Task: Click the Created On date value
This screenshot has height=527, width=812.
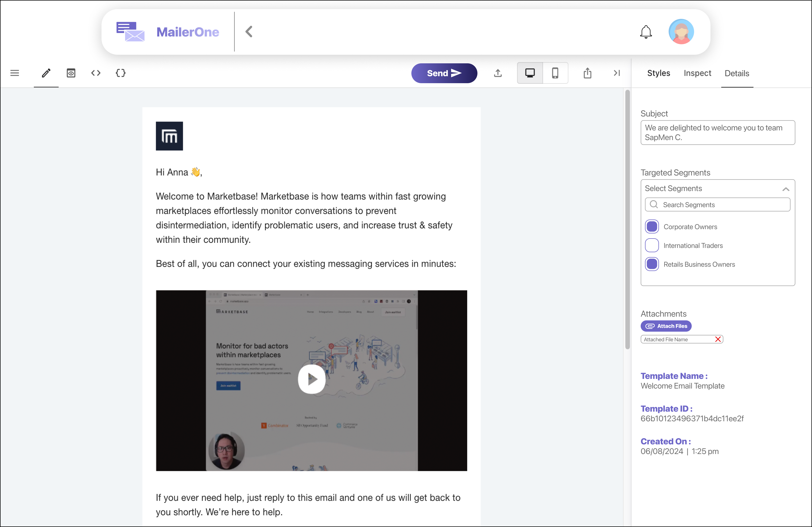Action: (679, 451)
